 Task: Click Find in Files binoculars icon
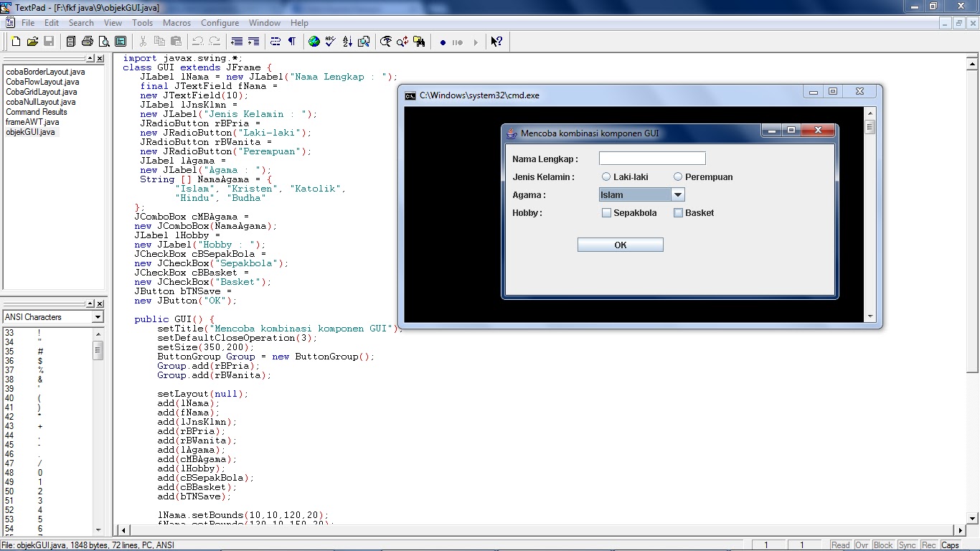[x=419, y=42]
